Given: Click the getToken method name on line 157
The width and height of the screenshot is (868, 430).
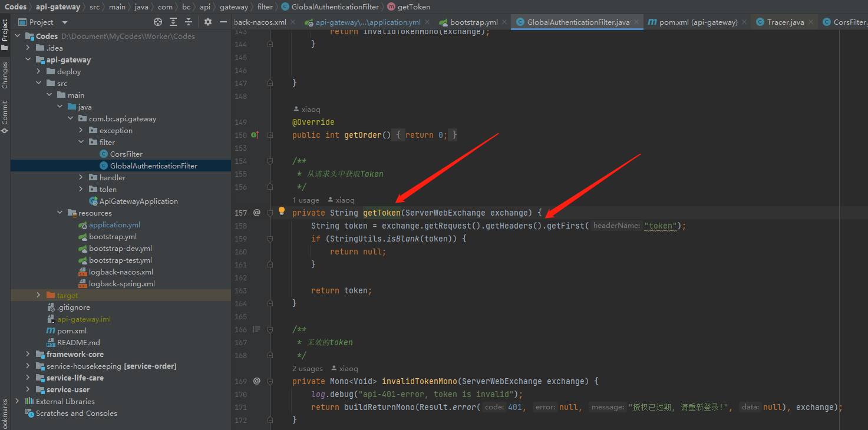Looking at the screenshot, I should tap(382, 213).
